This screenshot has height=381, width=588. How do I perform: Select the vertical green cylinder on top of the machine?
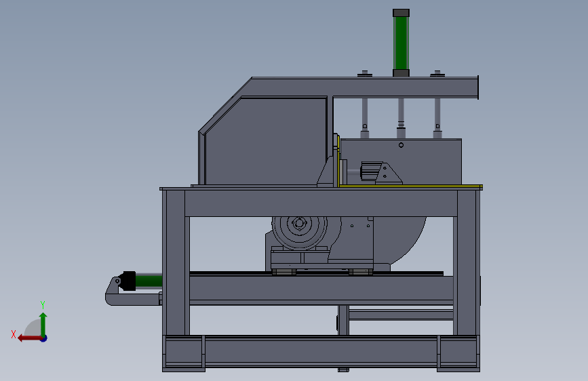pyautogui.click(x=401, y=43)
